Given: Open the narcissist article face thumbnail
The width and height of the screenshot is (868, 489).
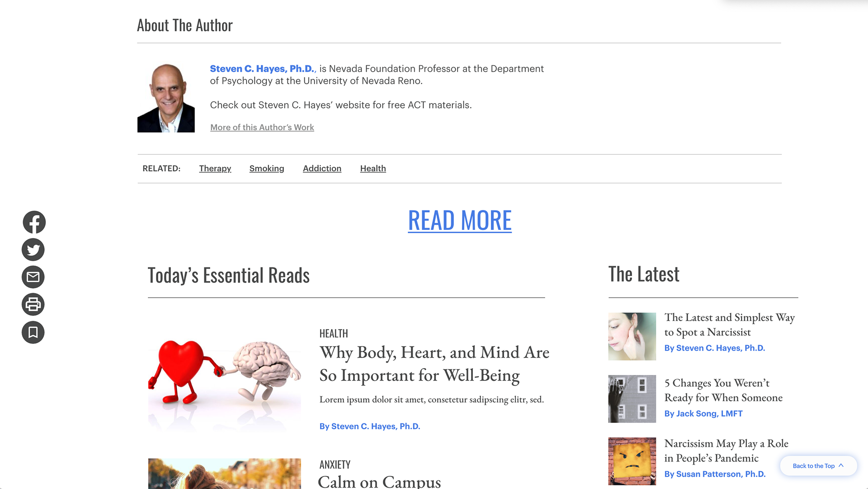Looking at the screenshot, I should point(632,337).
